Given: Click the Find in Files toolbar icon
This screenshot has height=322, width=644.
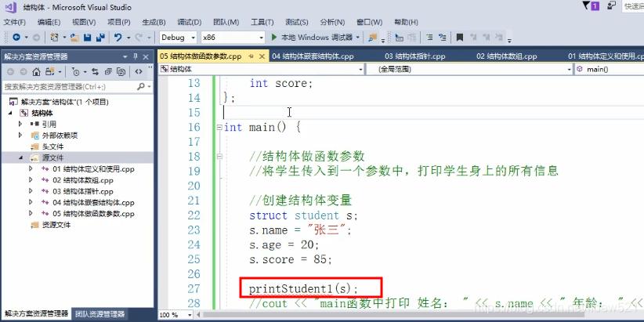Looking at the screenshot, I should click(373, 38).
